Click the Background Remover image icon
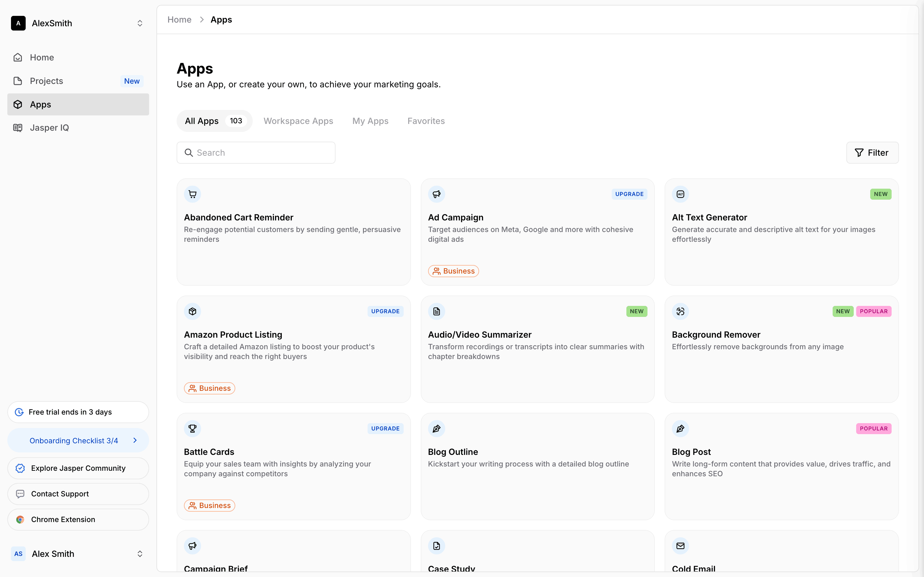 (680, 311)
